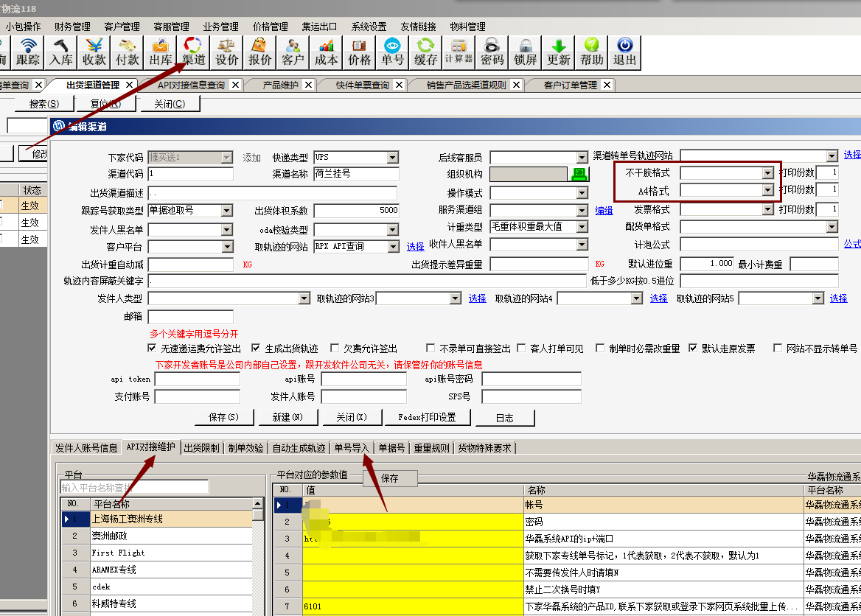Click the 编辑 link beside 服务渠道组
The image size is (861, 616).
point(604,210)
